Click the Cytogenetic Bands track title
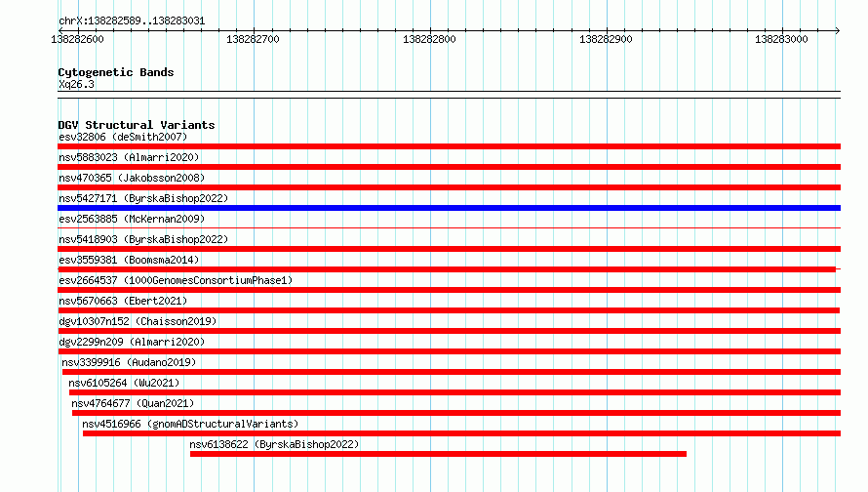The width and height of the screenshot is (868, 492). (x=116, y=72)
